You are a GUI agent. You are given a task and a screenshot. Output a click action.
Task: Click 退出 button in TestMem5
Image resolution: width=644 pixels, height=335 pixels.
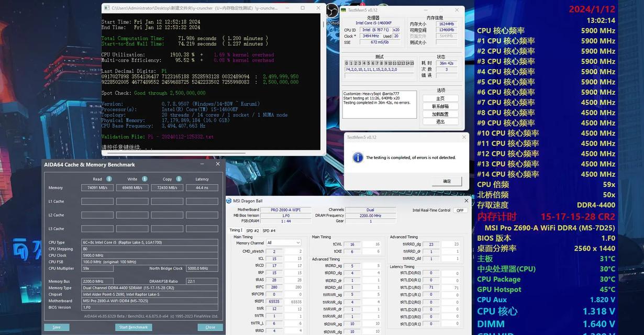click(x=440, y=122)
